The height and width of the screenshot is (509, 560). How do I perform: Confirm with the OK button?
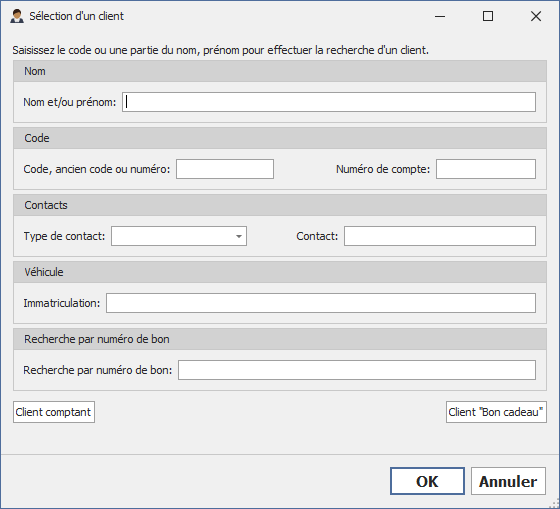pos(427,481)
